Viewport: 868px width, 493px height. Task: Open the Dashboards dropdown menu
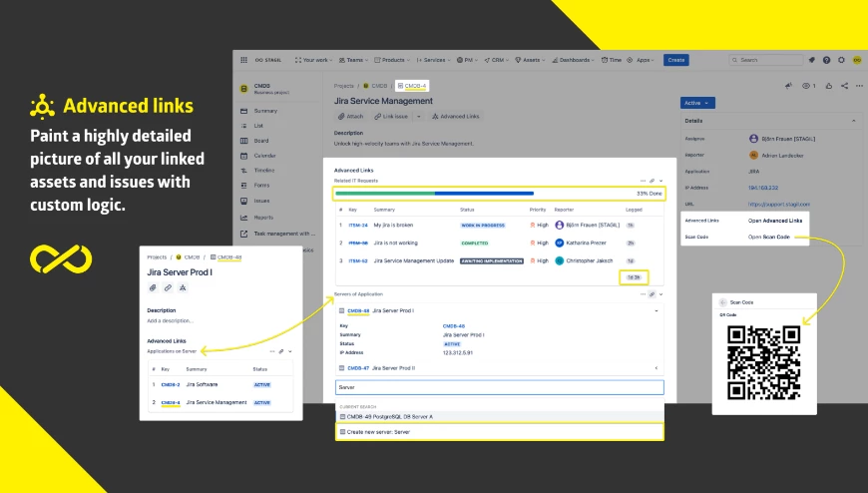click(573, 60)
